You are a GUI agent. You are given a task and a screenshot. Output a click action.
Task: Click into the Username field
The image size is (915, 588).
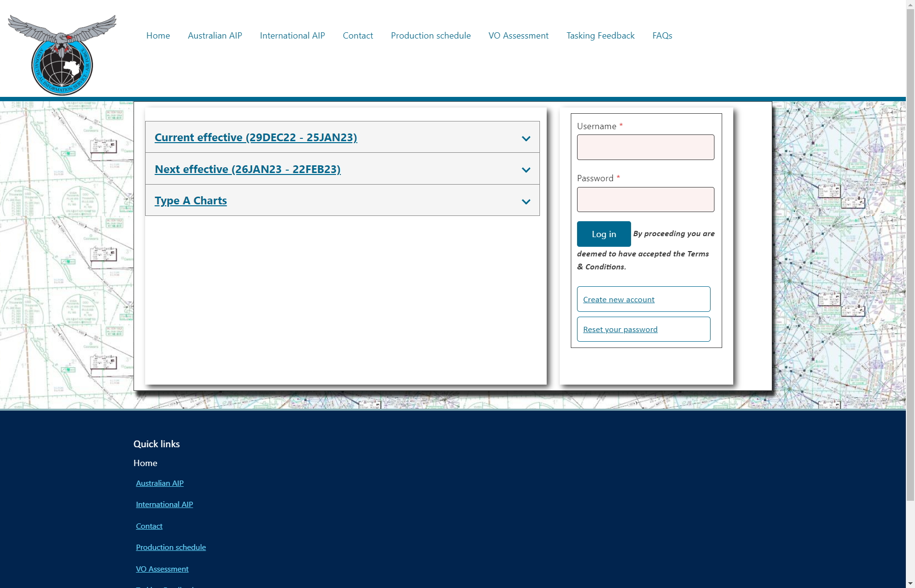[645, 147]
